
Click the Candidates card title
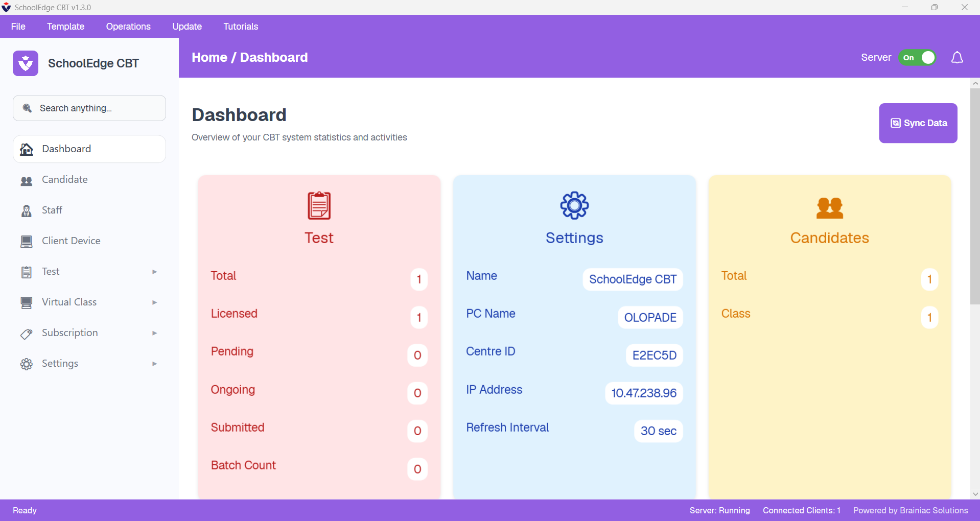click(830, 238)
